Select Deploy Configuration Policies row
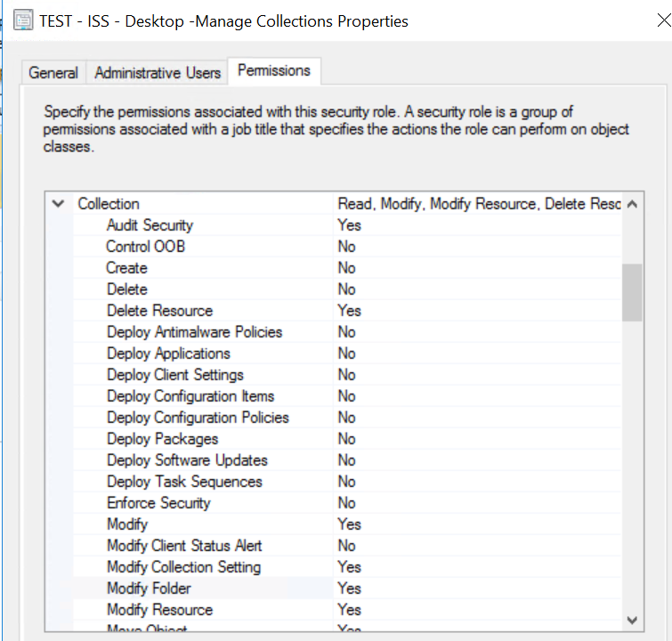The height and width of the screenshot is (641, 672). point(347,418)
